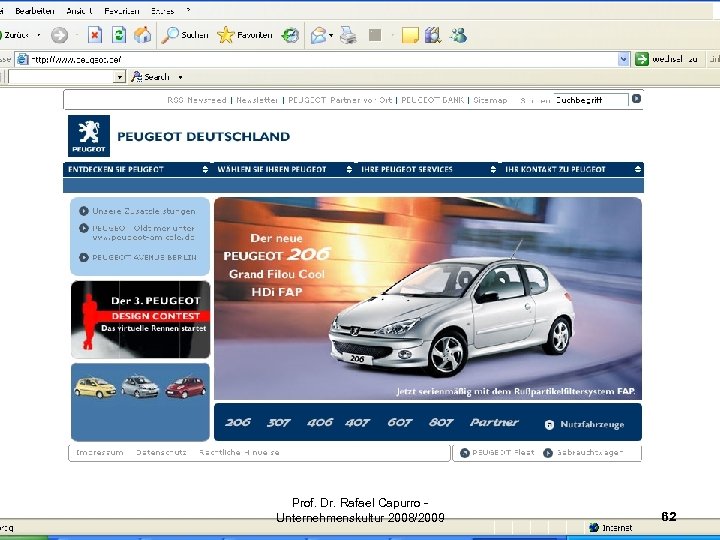Open the search toolbar combo box arrow
This screenshot has width=720, height=540.
point(119,77)
